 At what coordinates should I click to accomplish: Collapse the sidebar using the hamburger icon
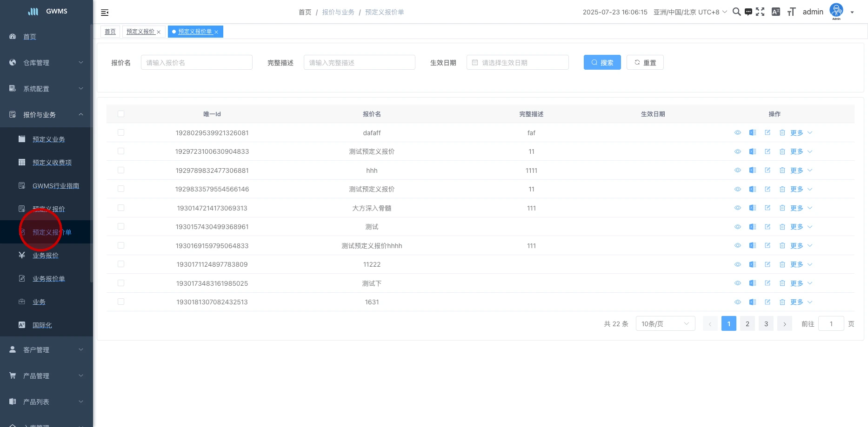coord(105,13)
